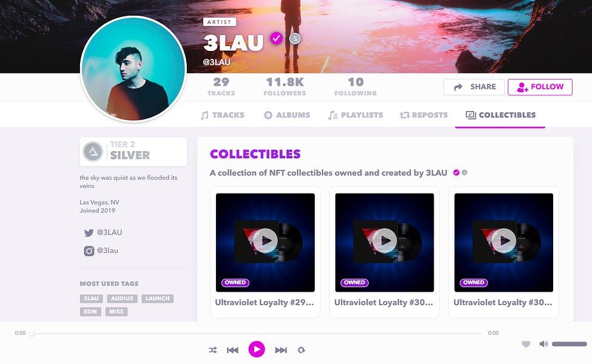Adjust the volume slider
Viewport: 592px width, 364px height.
point(570,344)
